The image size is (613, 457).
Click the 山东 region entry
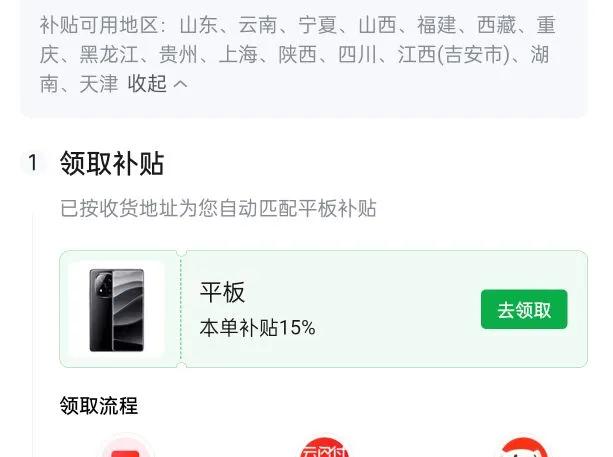(199, 25)
